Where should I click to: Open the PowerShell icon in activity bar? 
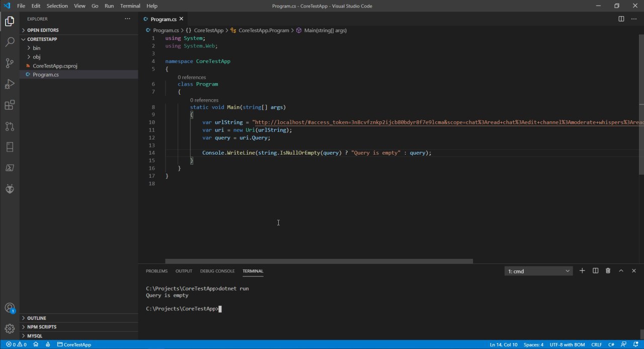pyautogui.click(x=10, y=168)
